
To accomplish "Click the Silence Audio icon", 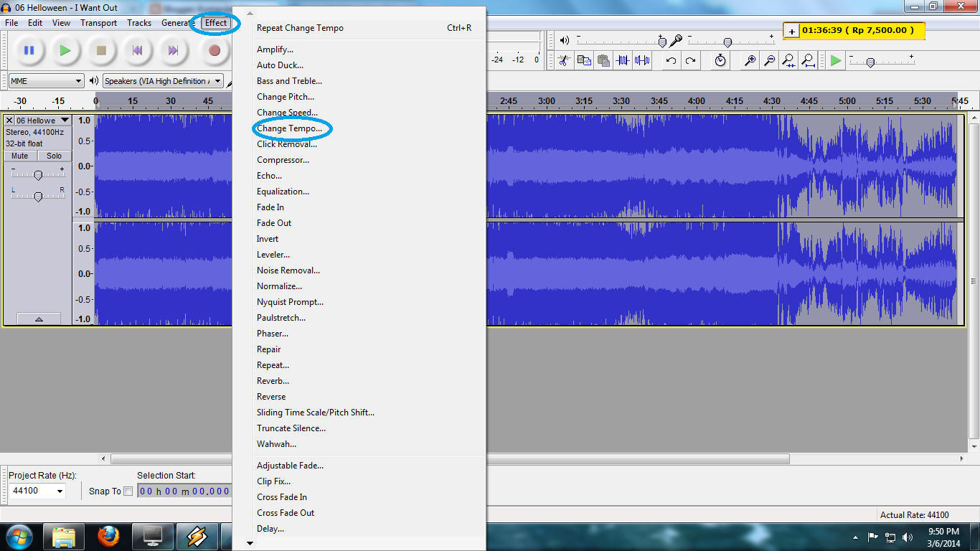I will pos(642,60).
